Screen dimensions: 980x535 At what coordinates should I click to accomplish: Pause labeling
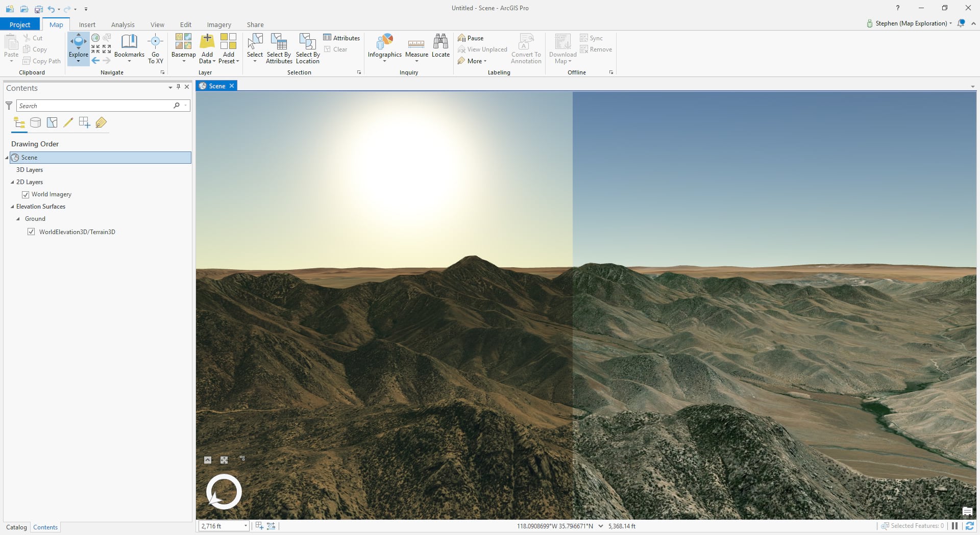tap(471, 38)
